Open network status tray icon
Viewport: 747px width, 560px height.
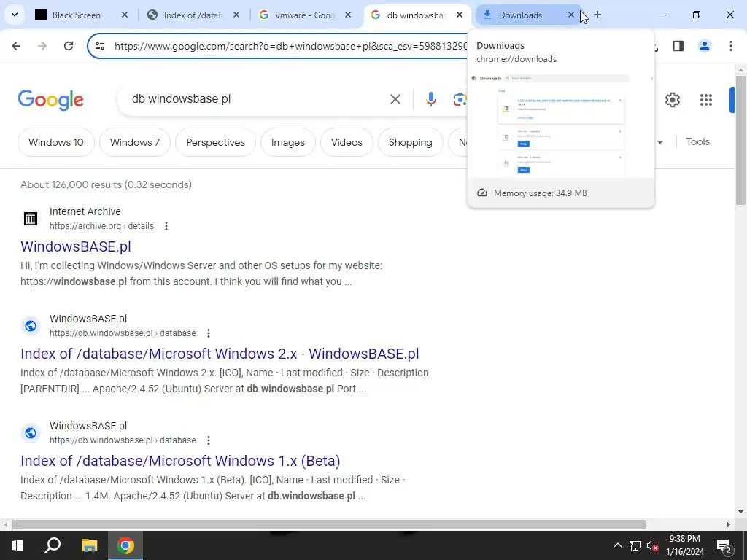click(635, 545)
